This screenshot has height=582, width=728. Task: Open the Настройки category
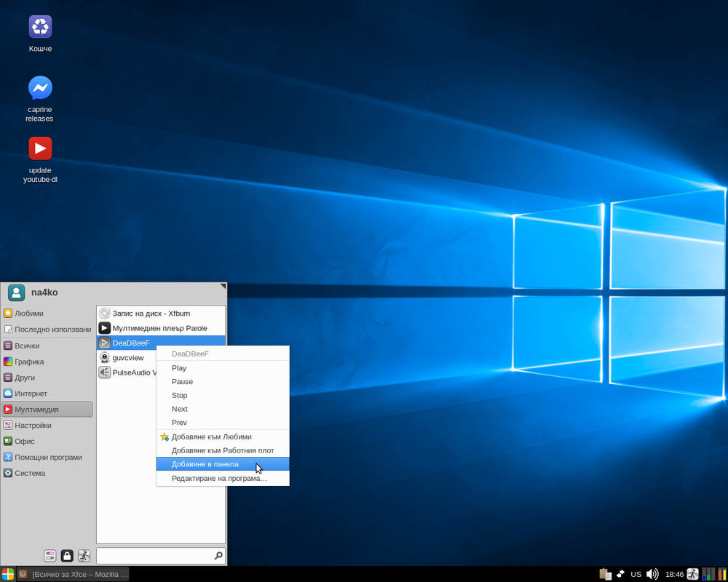[47, 425]
